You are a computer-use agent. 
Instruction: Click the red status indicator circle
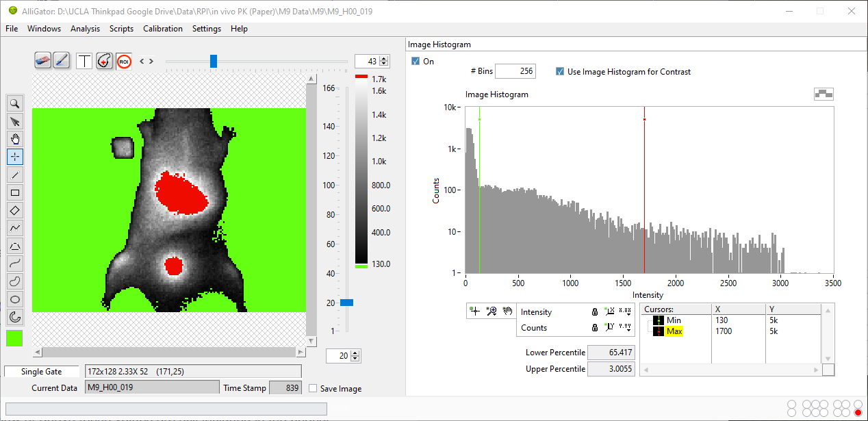[x=858, y=412]
